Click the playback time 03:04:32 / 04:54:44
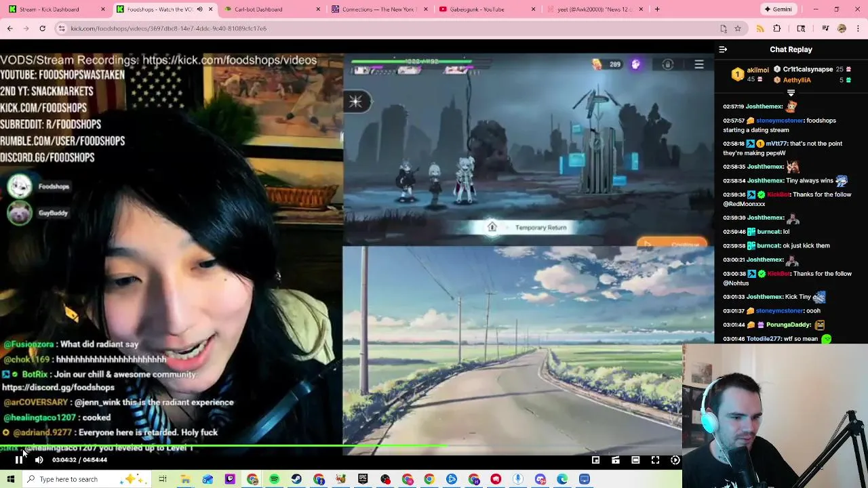The width and height of the screenshot is (868, 488). (x=80, y=460)
